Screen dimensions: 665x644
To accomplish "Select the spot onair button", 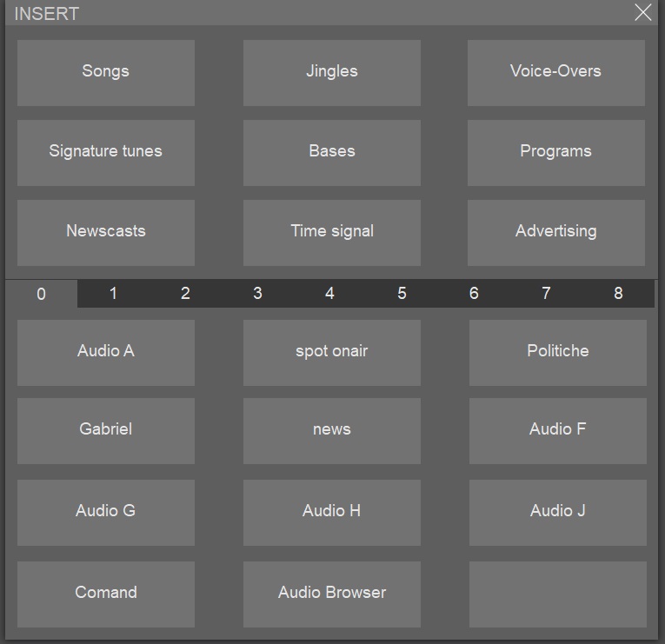I will coord(332,352).
